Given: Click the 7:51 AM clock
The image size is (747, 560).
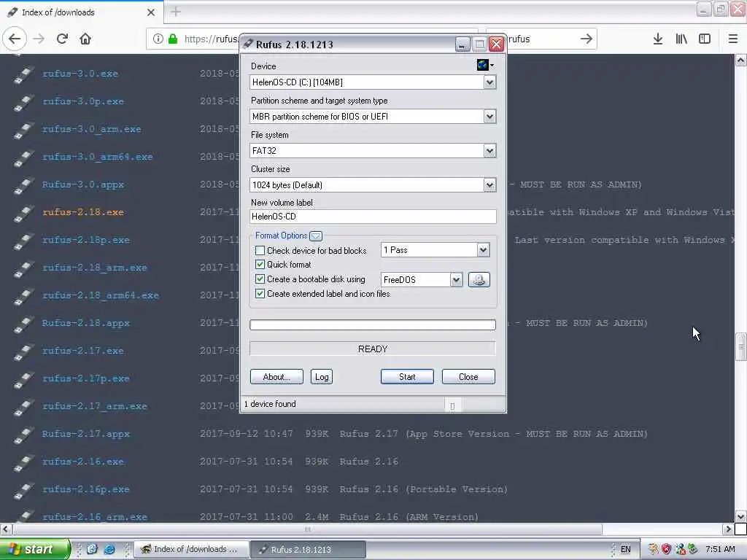Looking at the screenshot, I should [720, 549].
